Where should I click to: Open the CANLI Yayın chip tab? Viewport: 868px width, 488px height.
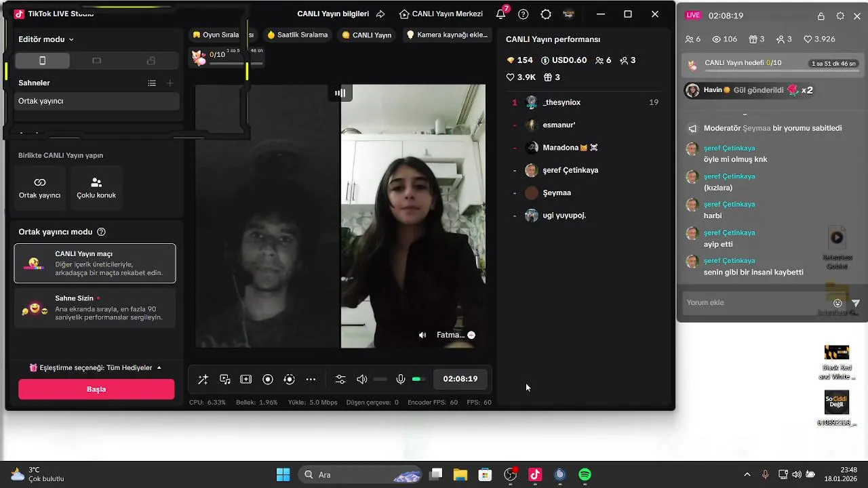click(367, 35)
